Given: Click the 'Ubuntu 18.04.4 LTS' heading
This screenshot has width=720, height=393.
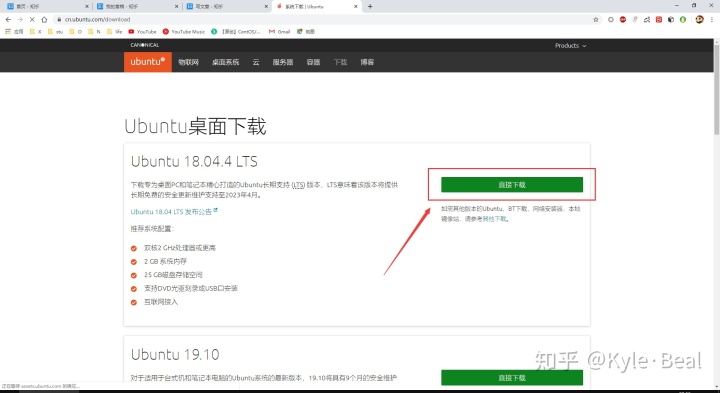Looking at the screenshot, I should pyautogui.click(x=194, y=162).
